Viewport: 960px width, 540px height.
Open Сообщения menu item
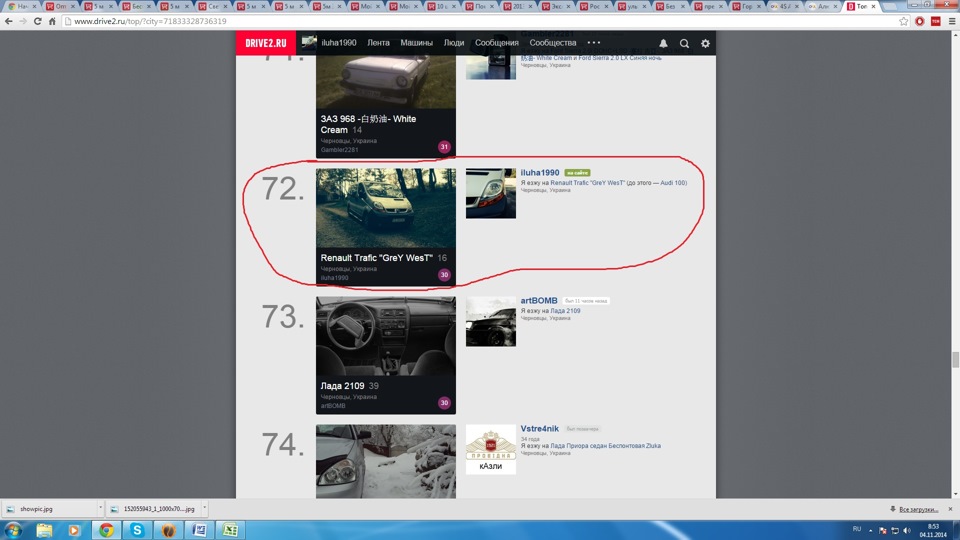pos(497,43)
